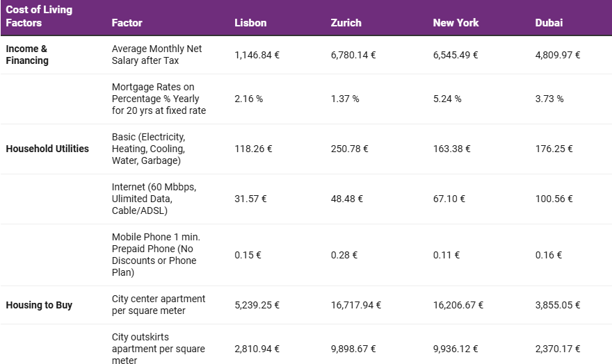The width and height of the screenshot is (612, 364).
Task: Click the Cost of Living Factors header
Action: click(39, 16)
